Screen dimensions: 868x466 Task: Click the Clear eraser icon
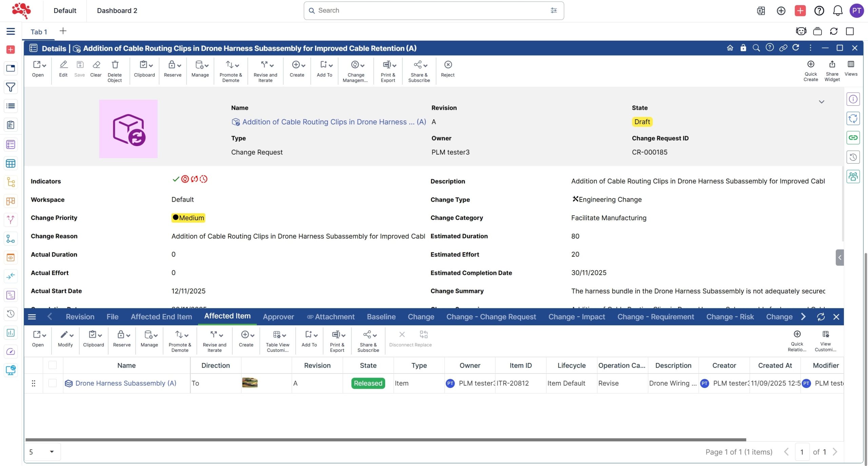tap(96, 65)
